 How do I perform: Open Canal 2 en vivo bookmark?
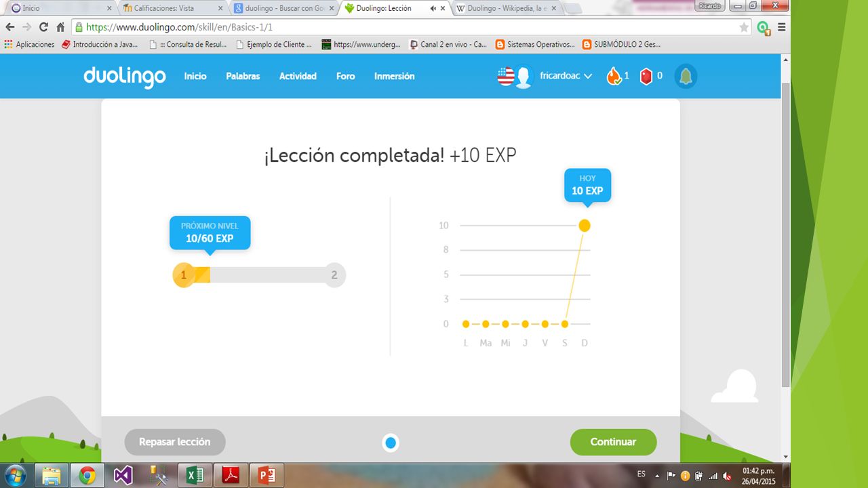click(449, 45)
